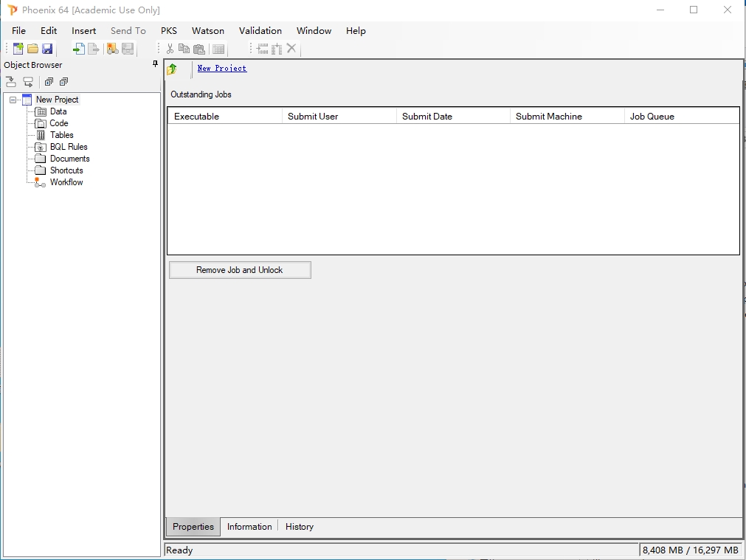Switch to the Information tab
This screenshot has width=746, height=560.
coord(249,527)
